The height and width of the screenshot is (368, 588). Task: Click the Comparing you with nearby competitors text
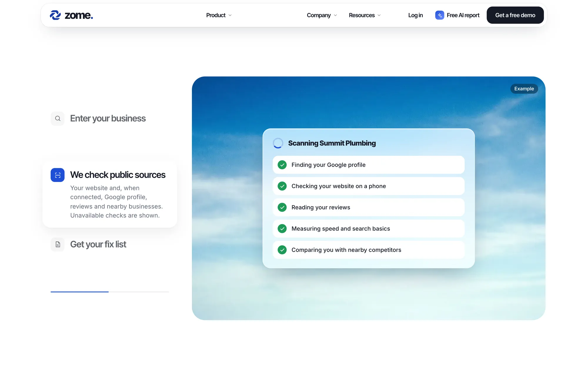[346, 250]
